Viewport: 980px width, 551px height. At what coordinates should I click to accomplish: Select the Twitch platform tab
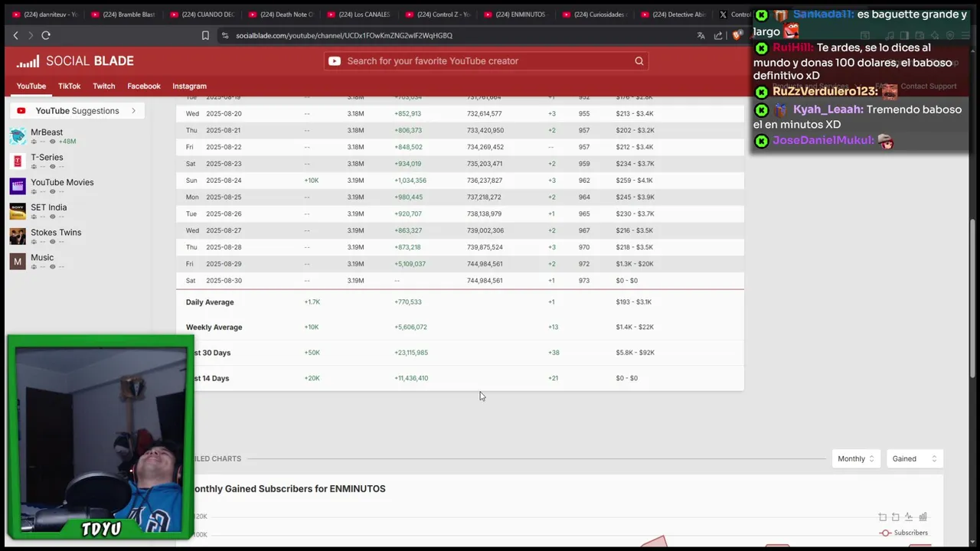[104, 86]
